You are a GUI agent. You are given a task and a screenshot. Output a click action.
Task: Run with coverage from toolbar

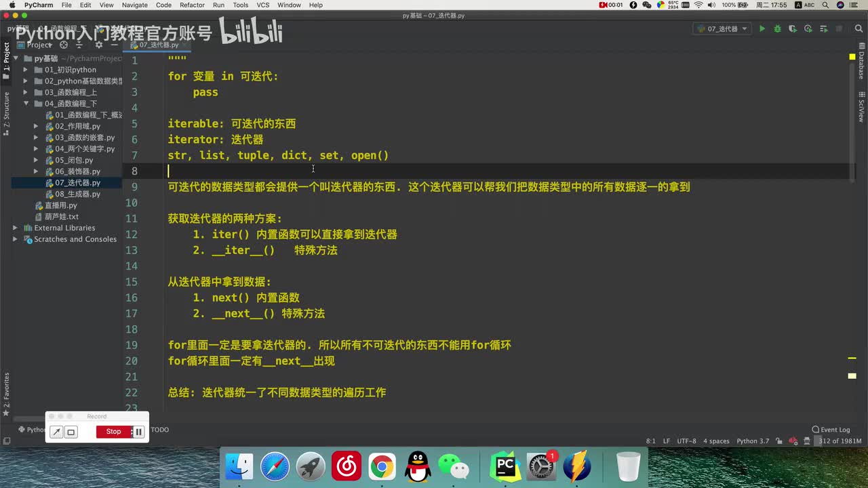pyautogui.click(x=793, y=29)
